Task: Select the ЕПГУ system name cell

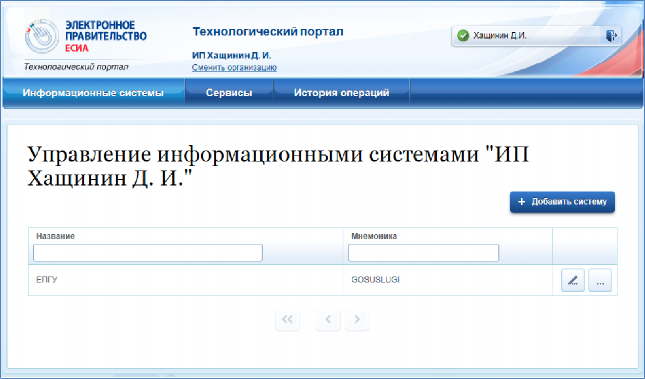Action: click(x=186, y=280)
